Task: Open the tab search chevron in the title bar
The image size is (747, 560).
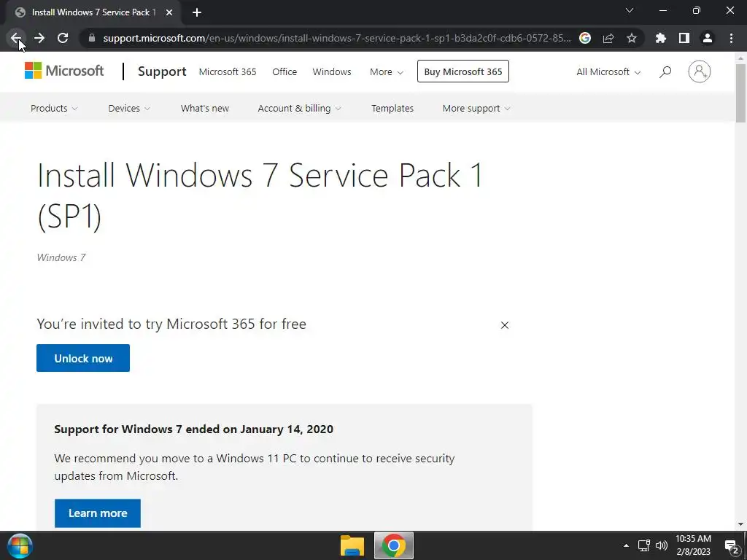Action: point(630,10)
